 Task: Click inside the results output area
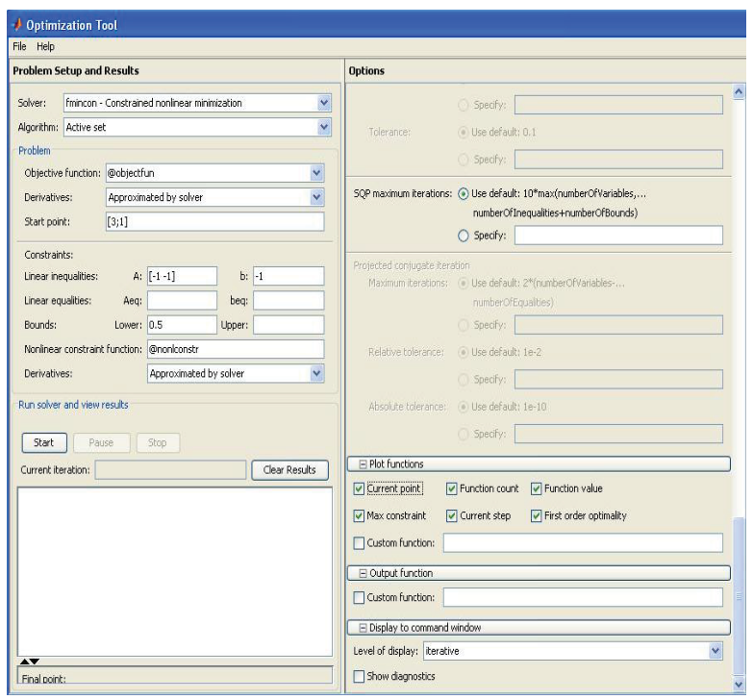tap(175, 572)
